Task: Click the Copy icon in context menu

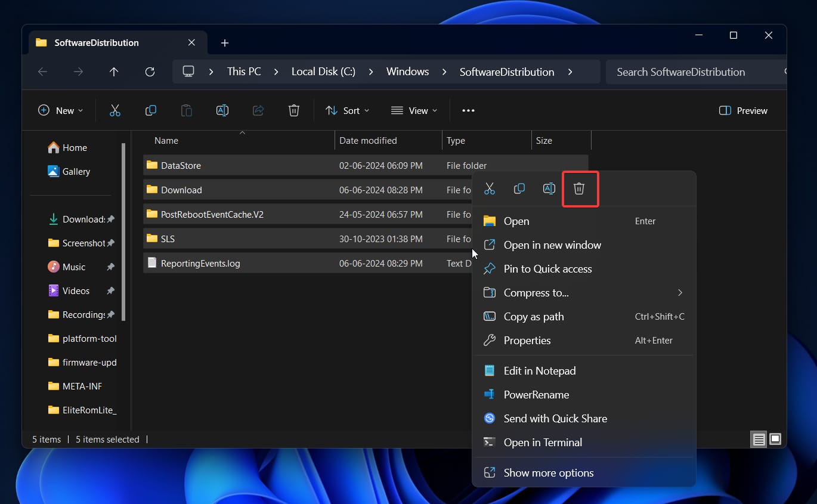Action: point(519,188)
